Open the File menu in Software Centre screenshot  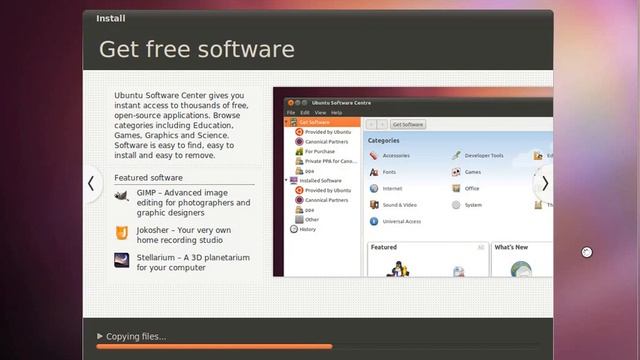(291, 113)
